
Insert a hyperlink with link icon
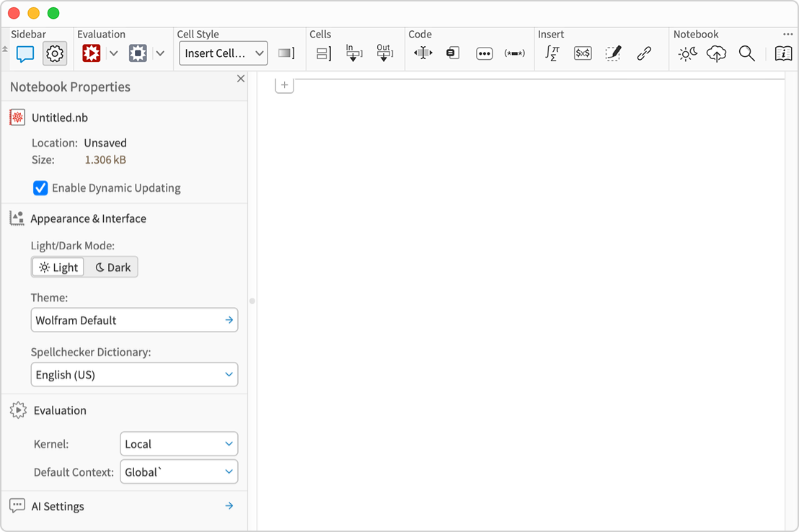point(644,53)
